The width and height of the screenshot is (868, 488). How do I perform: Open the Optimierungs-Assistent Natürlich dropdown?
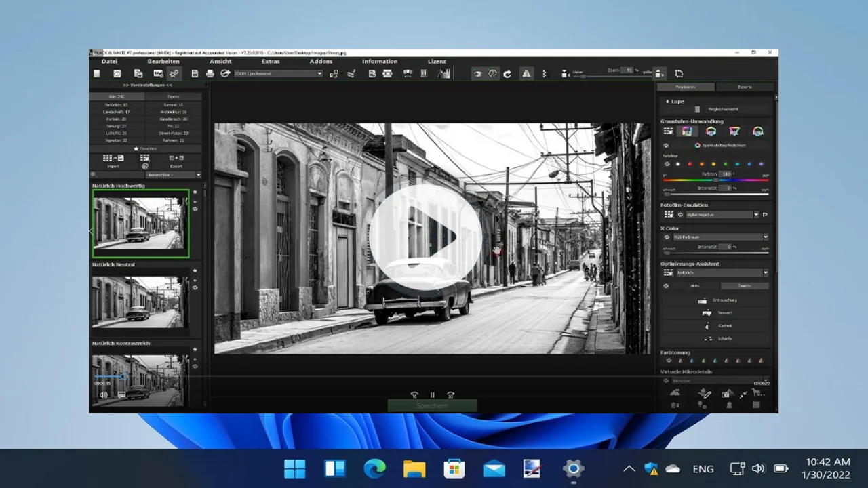point(723,273)
